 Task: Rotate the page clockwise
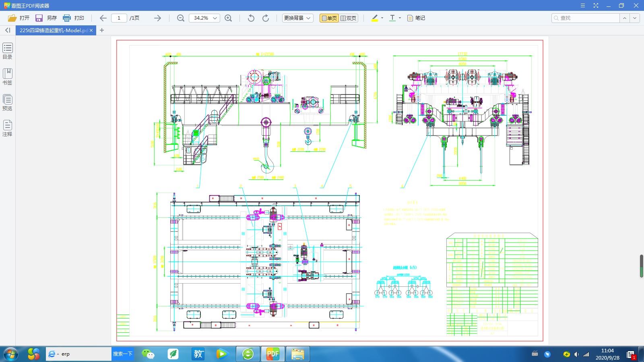[266, 18]
